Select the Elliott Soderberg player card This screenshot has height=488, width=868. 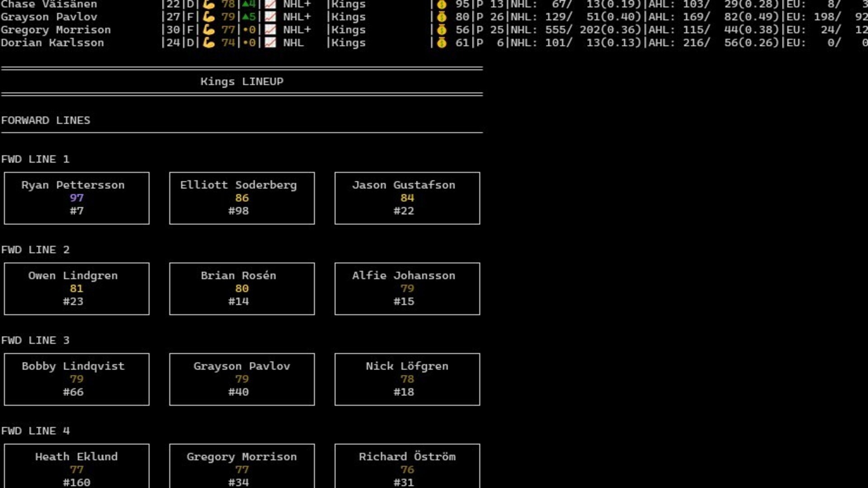click(242, 198)
